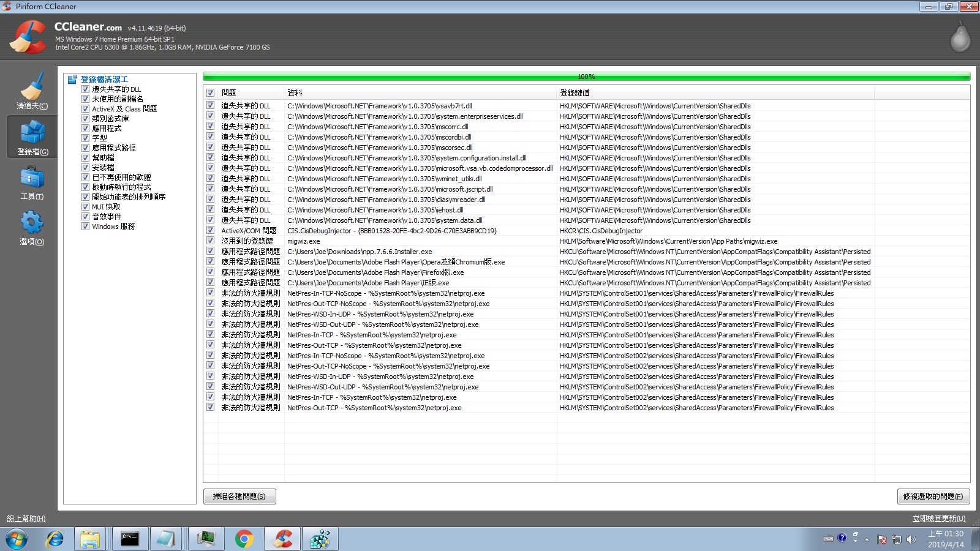Click the 登錄檔清潔工 tree header icon
Image resolution: width=980 pixels, height=551 pixels.
(x=72, y=80)
